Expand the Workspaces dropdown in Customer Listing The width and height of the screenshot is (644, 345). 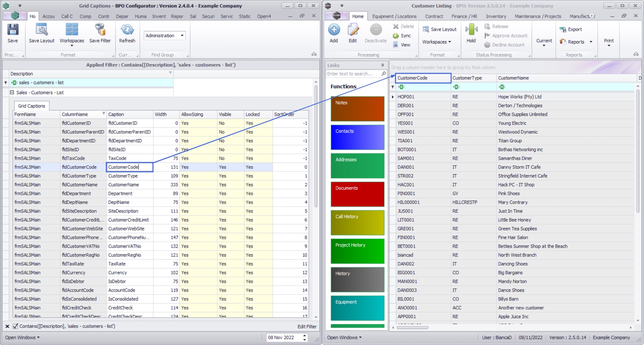coord(449,42)
